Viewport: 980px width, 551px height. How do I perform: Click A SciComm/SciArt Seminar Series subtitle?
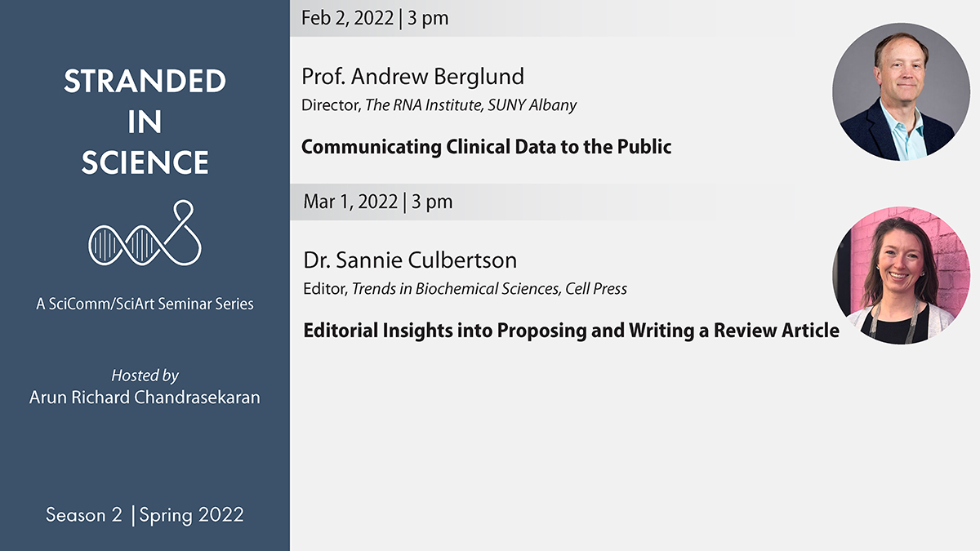(x=145, y=304)
